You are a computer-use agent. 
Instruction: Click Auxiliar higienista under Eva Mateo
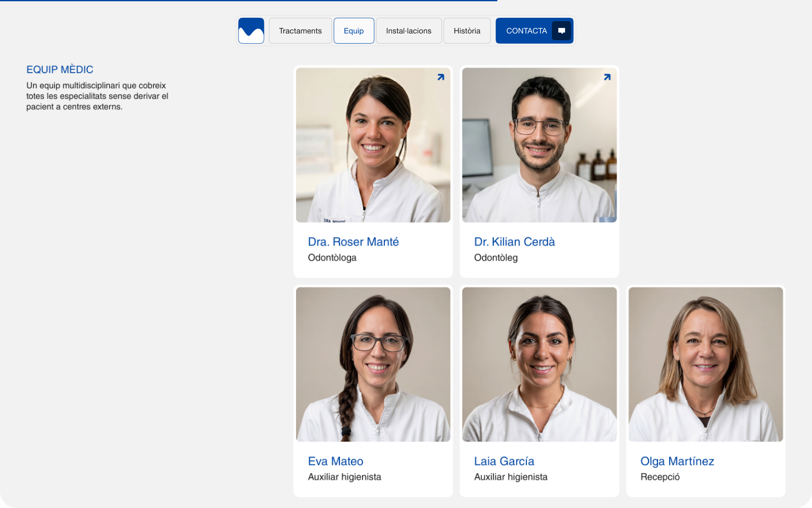coord(344,477)
